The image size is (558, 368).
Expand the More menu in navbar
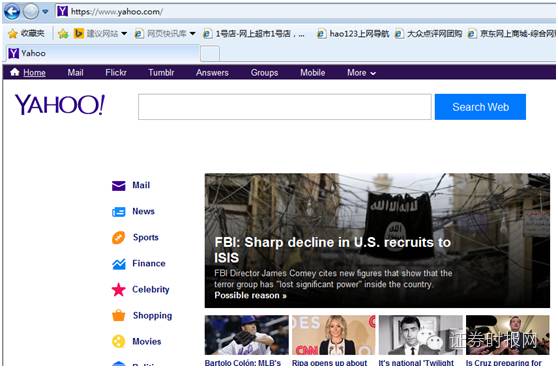coord(361,73)
